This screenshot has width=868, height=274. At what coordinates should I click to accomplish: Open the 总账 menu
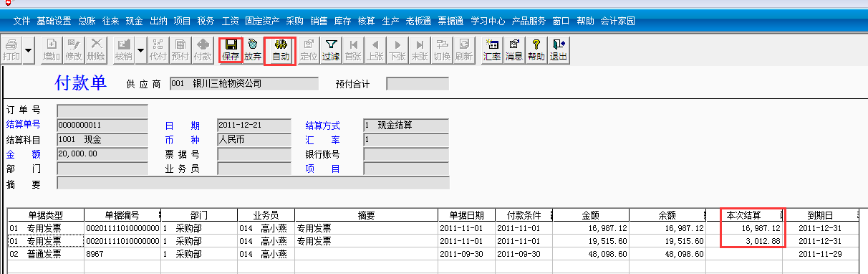[x=86, y=22]
